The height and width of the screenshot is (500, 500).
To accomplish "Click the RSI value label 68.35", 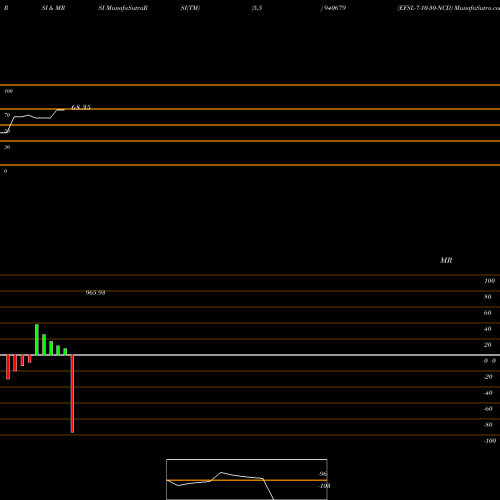I will pyautogui.click(x=81, y=107).
